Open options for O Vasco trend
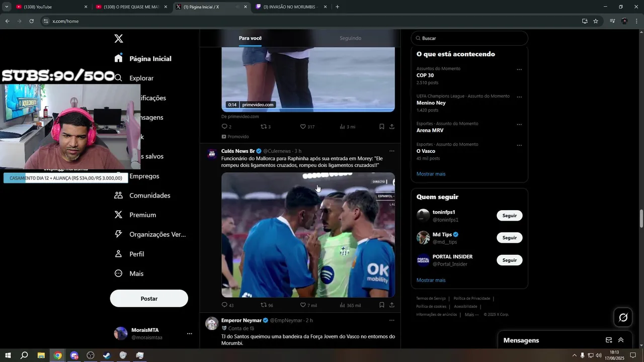 (519, 145)
